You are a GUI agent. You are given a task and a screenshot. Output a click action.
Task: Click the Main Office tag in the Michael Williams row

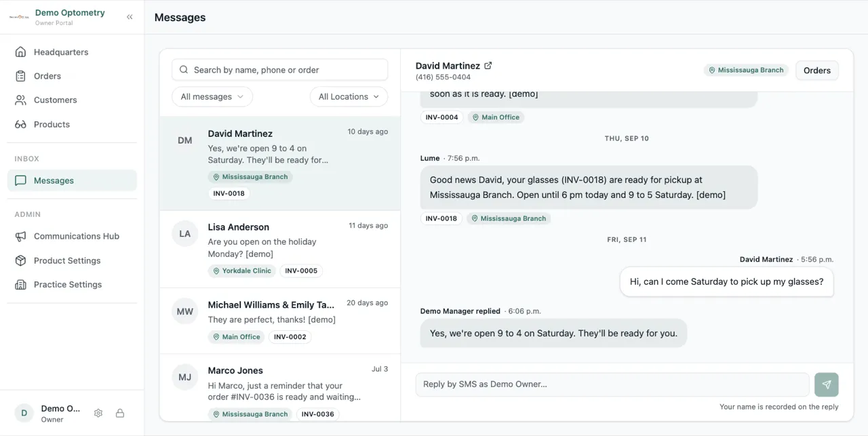click(x=237, y=337)
